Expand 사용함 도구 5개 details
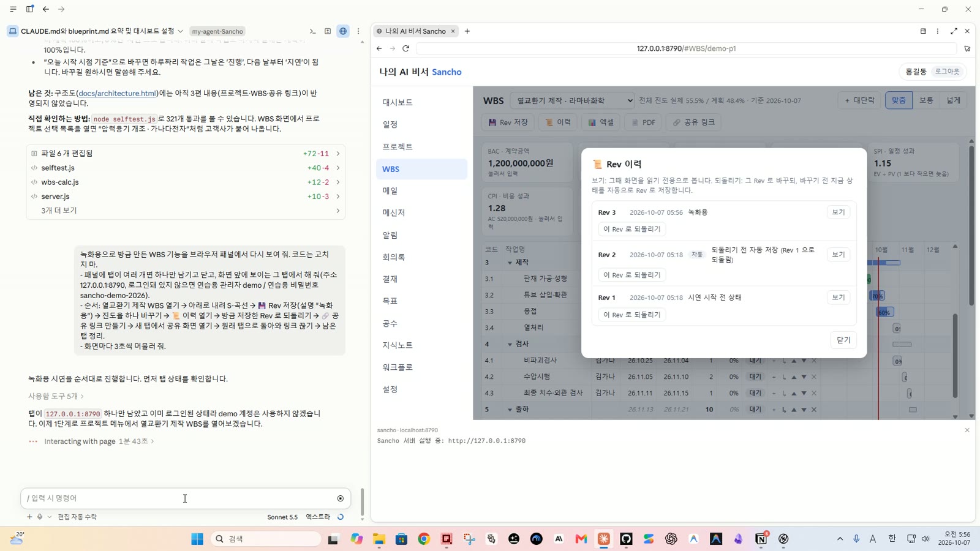 point(56,396)
